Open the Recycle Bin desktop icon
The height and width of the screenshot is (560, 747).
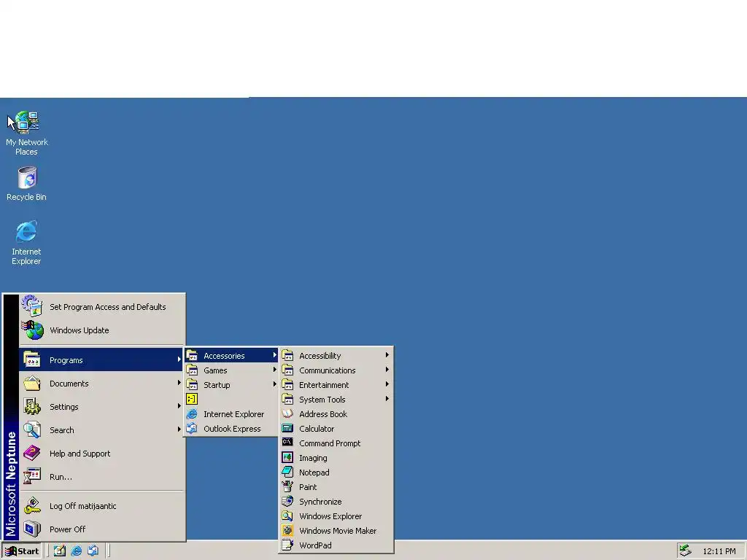[x=27, y=184]
